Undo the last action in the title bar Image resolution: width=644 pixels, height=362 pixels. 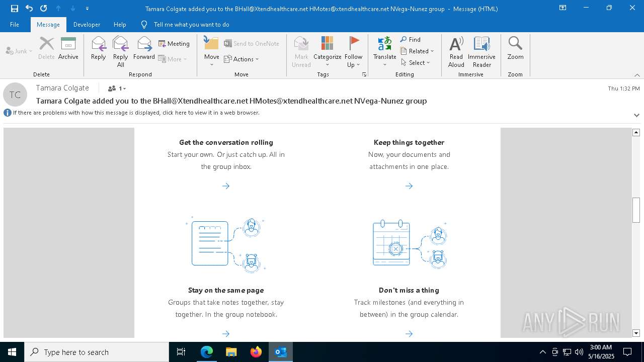coord(29,9)
